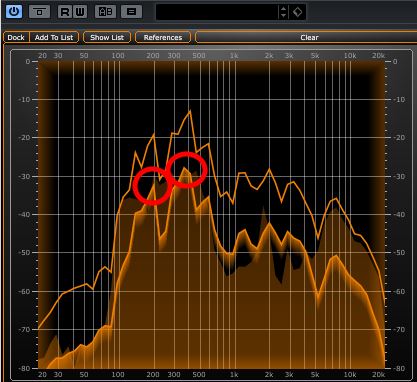The width and height of the screenshot is (417, 382).
Task: Click the highest peak of the spectrum curve
Action: click(190, 111)
